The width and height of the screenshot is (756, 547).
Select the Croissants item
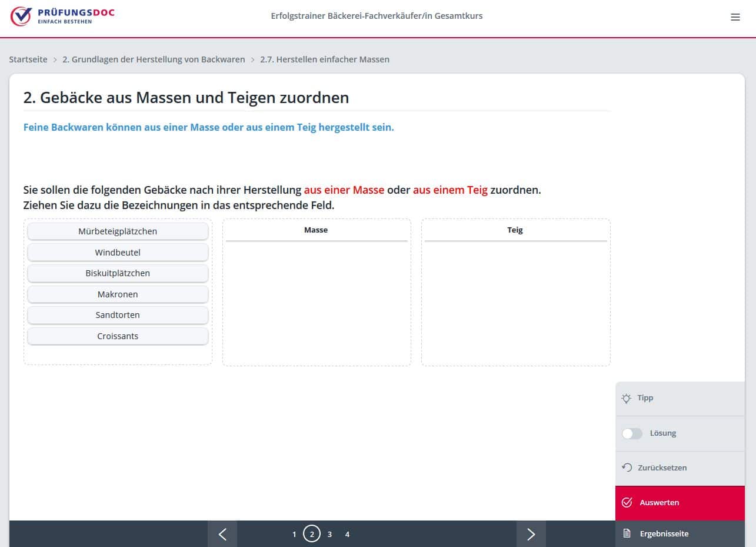tap(118, 336)
